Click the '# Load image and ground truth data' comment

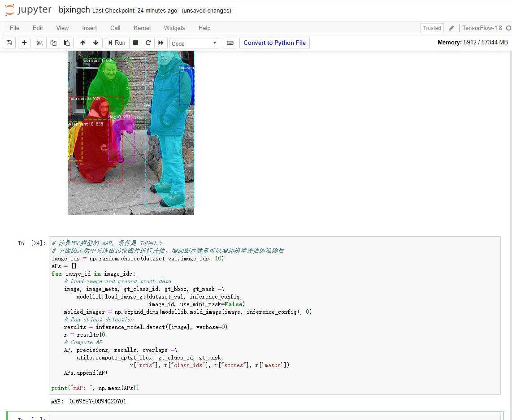point(117,281)
